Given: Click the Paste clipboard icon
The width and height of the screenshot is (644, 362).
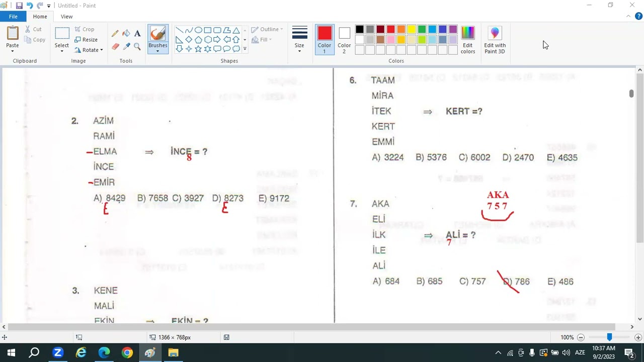Looking at the screenshot, I should click(x=13, y=33).
